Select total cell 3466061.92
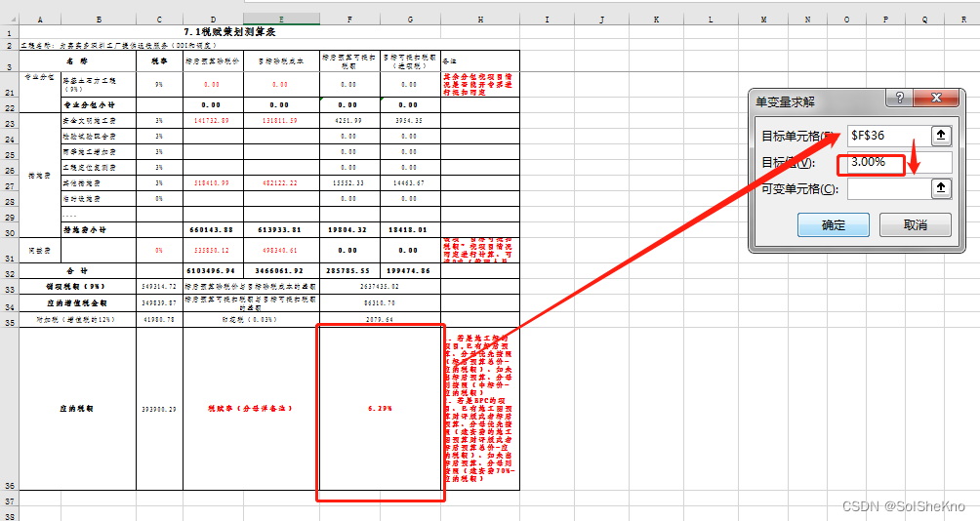This screenshot has height=521, width=980. point(281,271)
